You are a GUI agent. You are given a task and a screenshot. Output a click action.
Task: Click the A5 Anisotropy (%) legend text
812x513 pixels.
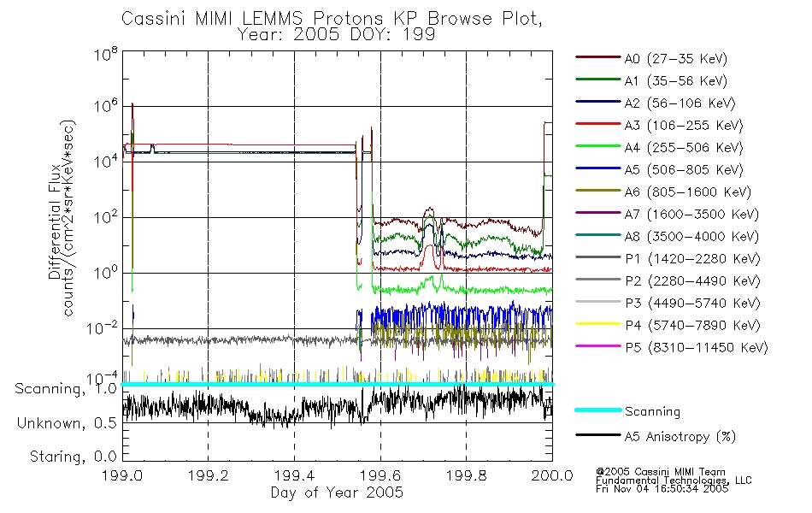(x=680, y=437)
